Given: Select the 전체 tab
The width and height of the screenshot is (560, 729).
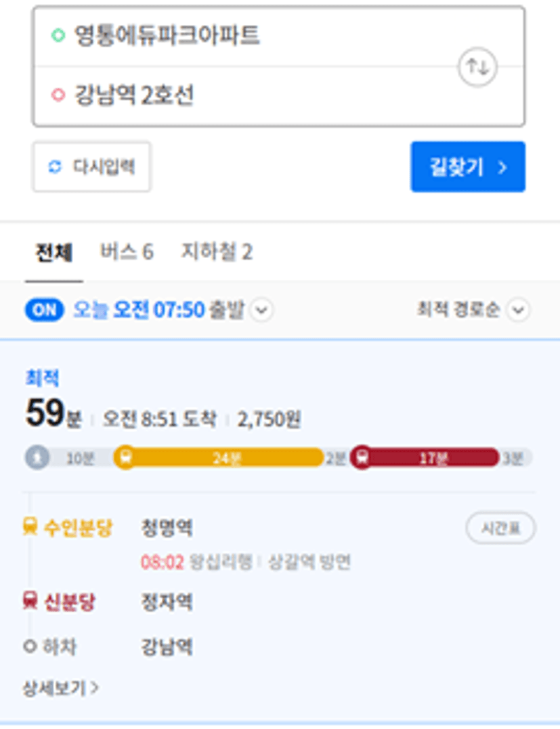Looking at the screenshot, I should coord(54,253).
